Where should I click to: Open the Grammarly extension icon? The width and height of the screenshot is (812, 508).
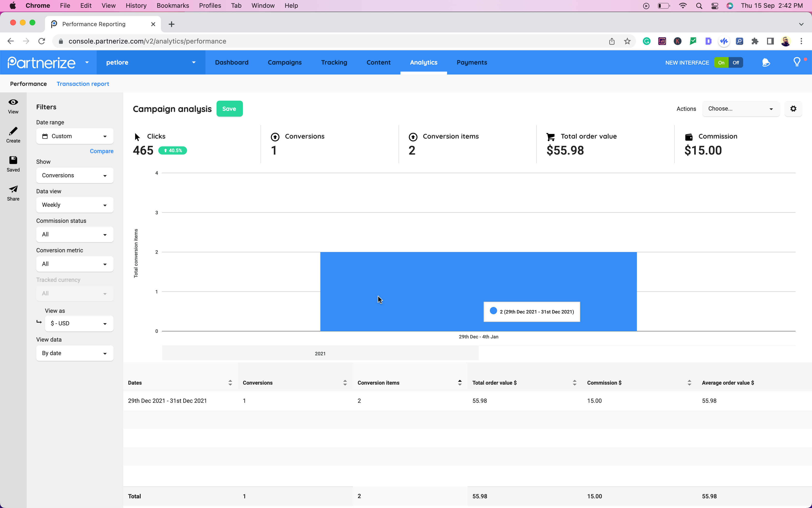coord(647,41)
